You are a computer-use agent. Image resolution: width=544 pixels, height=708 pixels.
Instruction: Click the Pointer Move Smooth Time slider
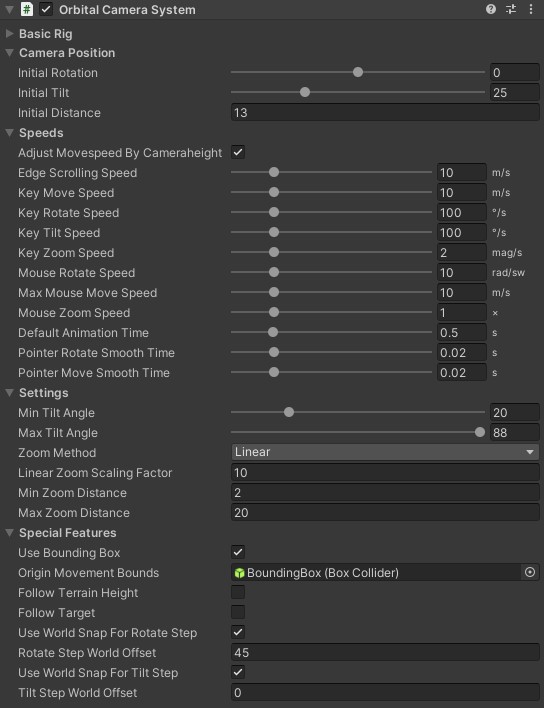[331, 373]
